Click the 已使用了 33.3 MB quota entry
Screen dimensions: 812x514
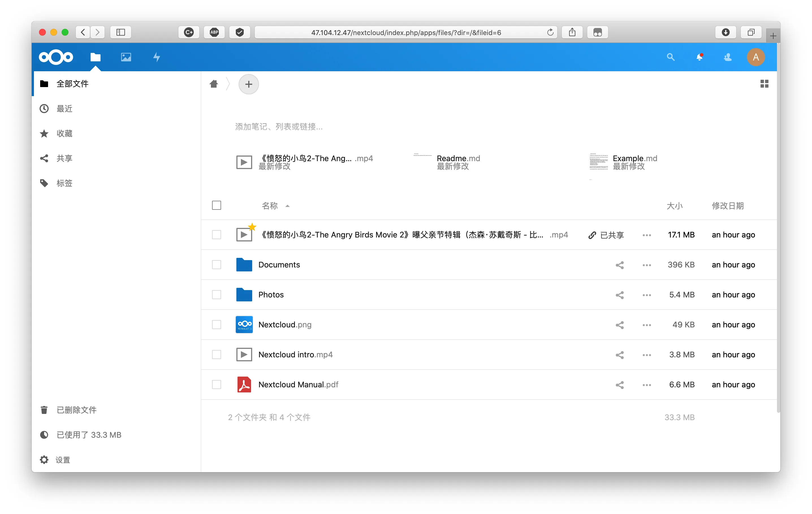click(117, 435)
